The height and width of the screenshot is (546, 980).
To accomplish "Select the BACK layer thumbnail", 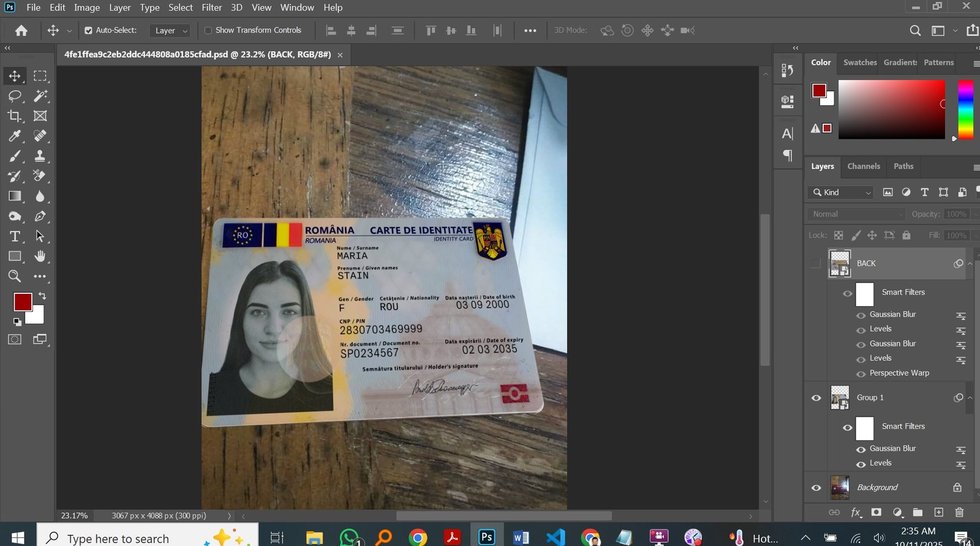I will coord(840,263).
